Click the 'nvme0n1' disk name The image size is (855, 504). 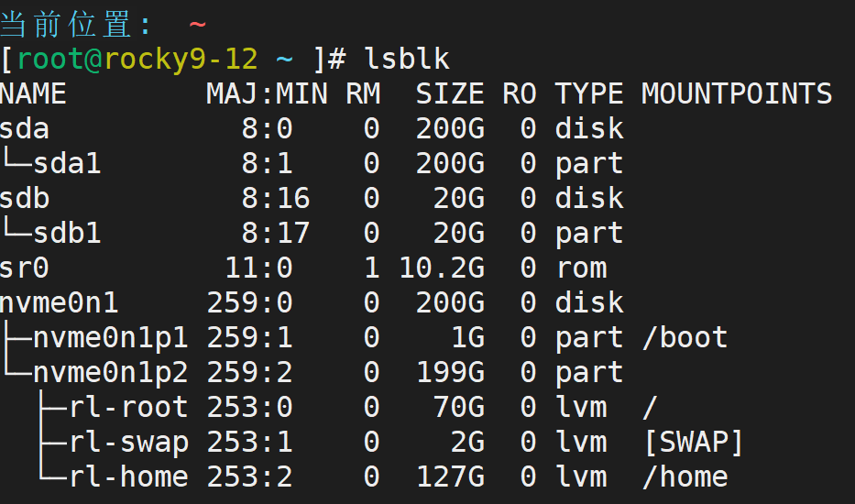coord(59,302)
